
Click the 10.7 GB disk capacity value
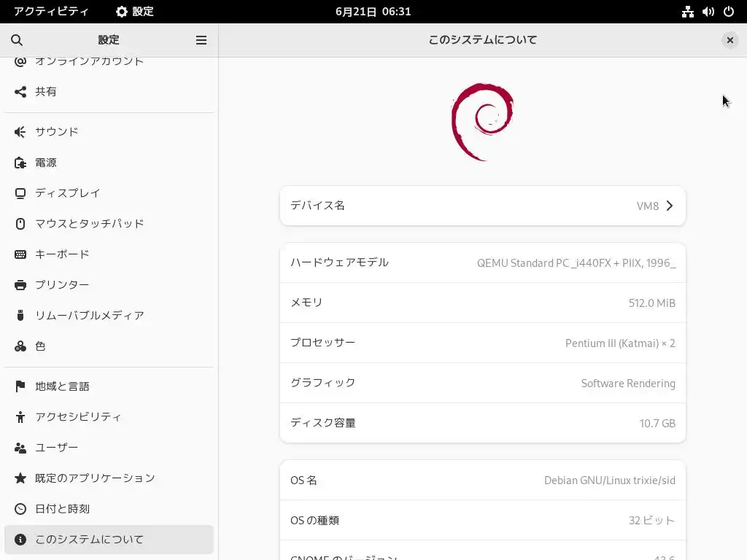pos(657,424)
